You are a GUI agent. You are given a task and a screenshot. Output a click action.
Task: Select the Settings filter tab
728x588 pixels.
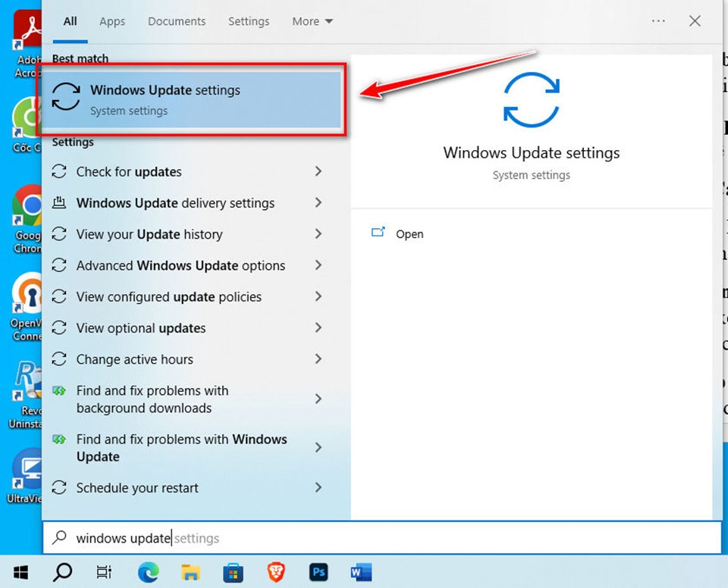249,21
